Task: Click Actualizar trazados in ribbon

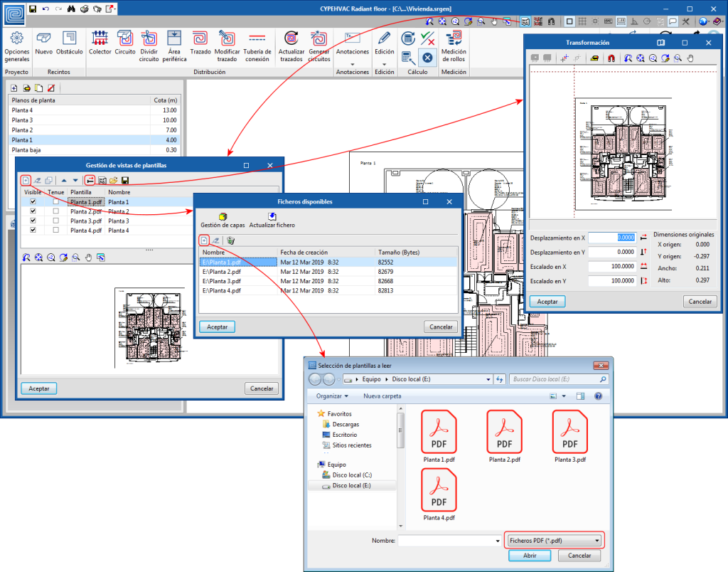Action: click(x=291, y=46)
